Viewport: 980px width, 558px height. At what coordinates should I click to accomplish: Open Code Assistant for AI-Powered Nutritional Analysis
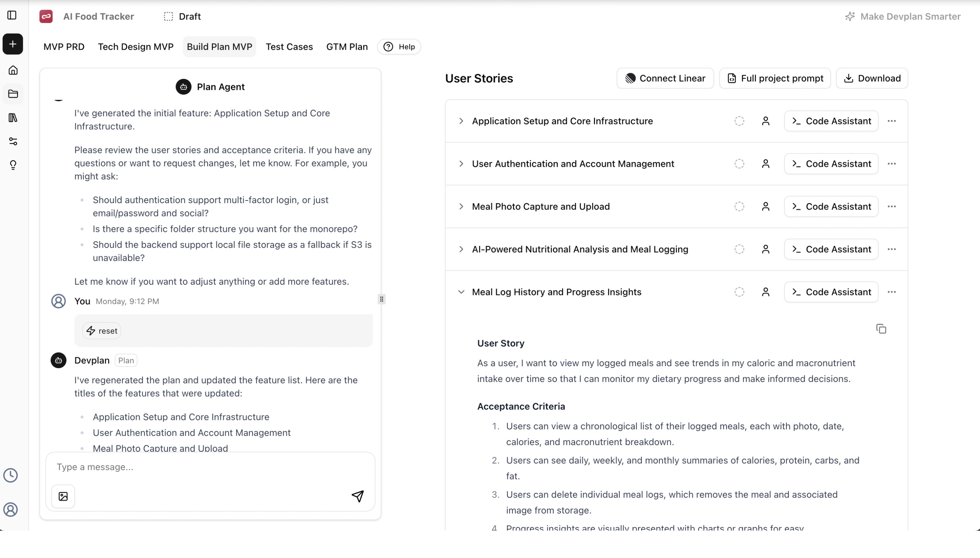pos(831,250)
